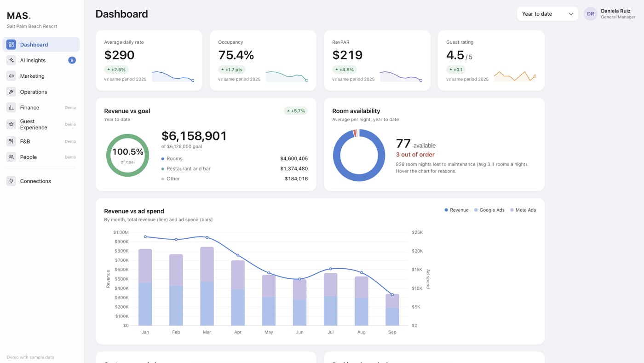Click the 100.5% of goal donut chart
This screenshot has height=363, width=644.
pos(128,156)
